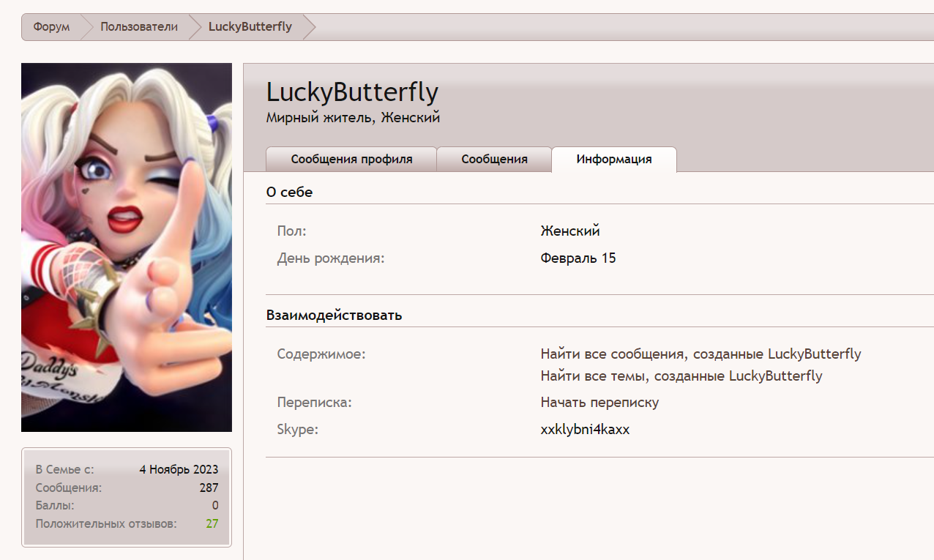This screenshot has width=934, height=560.
Task: Select the Информация tab
Action: click(614, 159)
